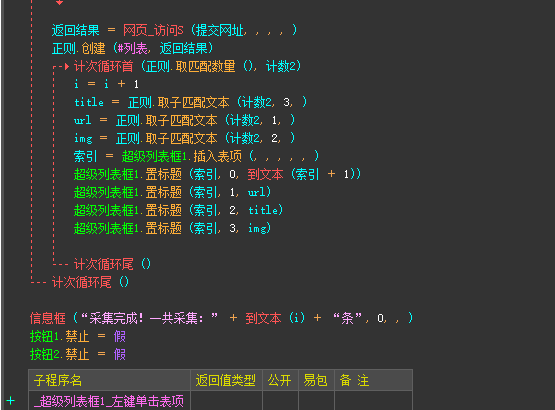Click the 置标题 (索引, 1, url) line

point(172,192)
